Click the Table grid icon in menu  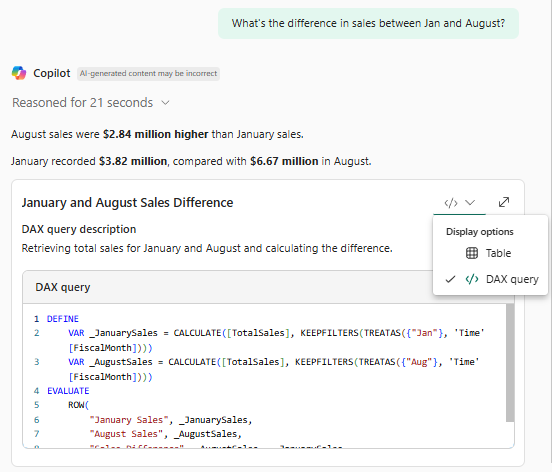click(x=472, y=253)
